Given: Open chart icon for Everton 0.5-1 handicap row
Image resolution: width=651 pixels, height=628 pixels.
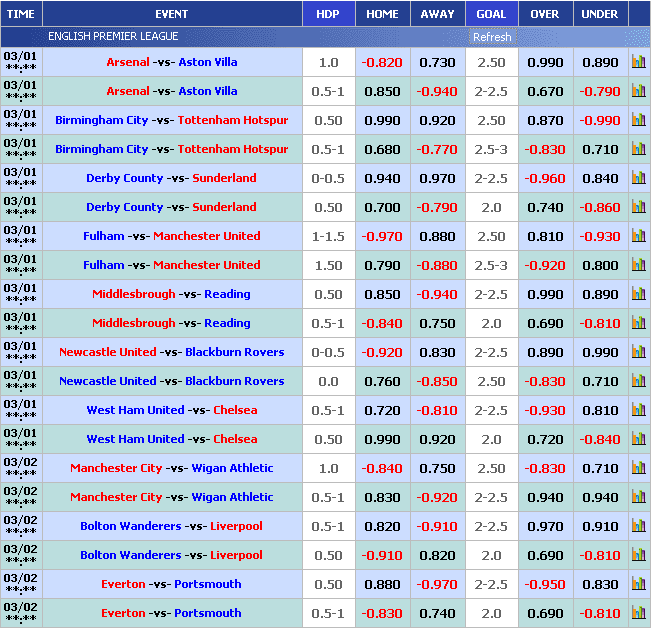Looking at the screenshot, I should 639,613.
